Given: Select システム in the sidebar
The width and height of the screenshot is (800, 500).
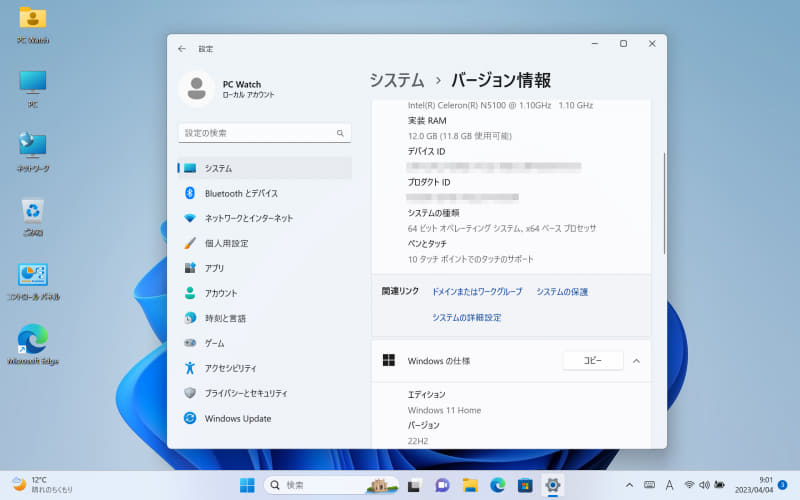Looking at the screenshot, I should [264, 168].
